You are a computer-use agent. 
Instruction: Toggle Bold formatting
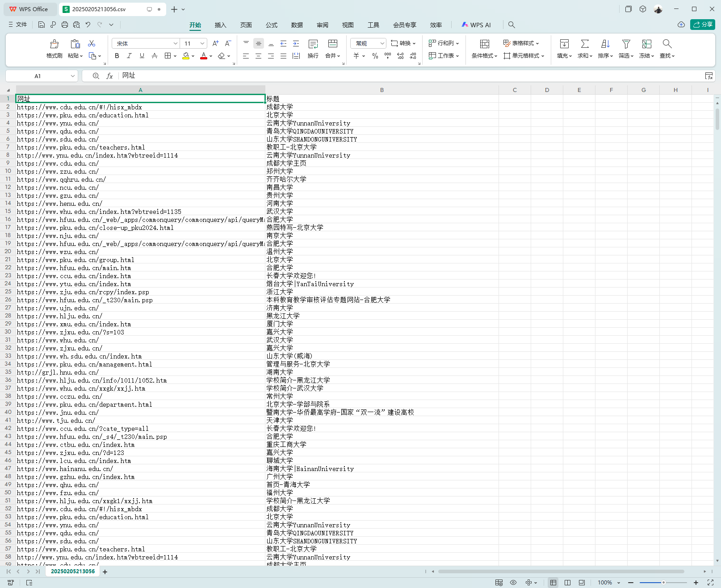[x=117, y=56]
